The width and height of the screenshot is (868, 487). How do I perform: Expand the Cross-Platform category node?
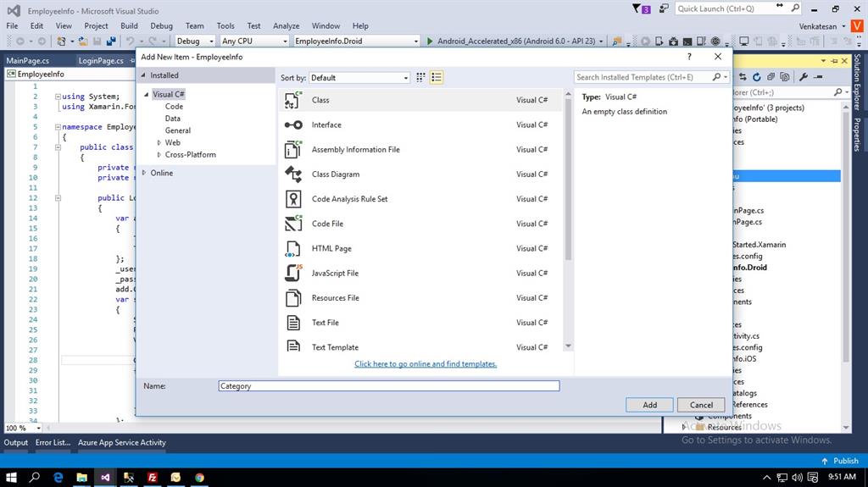point(159,155)
